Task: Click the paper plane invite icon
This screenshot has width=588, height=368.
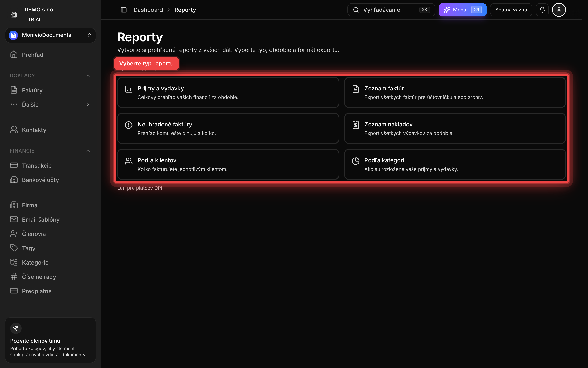Action: coord(16,328)
